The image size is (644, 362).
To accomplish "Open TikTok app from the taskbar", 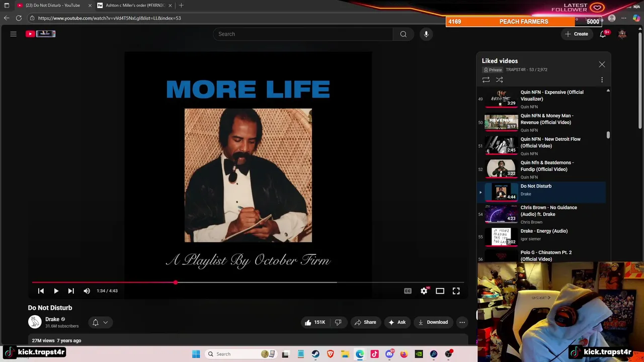I will point(374,354).
